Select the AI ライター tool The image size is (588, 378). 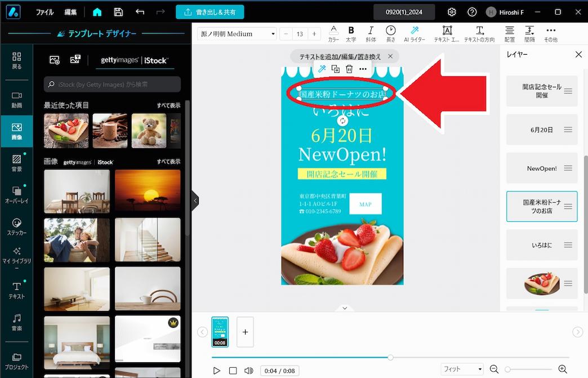[x=415, y=33]
